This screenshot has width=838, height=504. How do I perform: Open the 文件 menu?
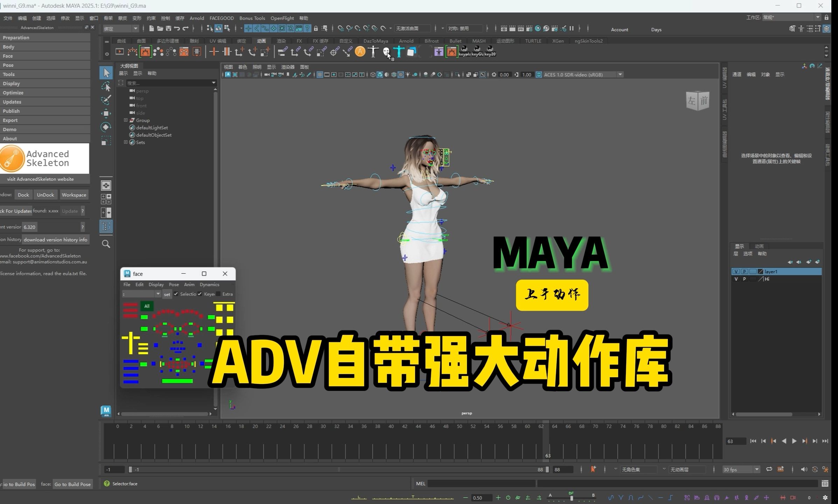[x=8, y=18]
